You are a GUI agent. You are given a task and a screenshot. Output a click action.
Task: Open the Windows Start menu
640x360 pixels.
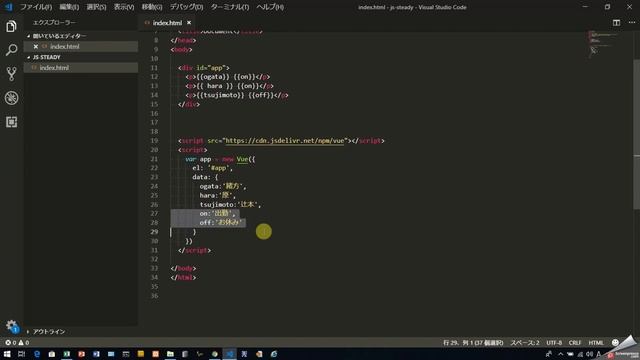click(x=7, y=354)
